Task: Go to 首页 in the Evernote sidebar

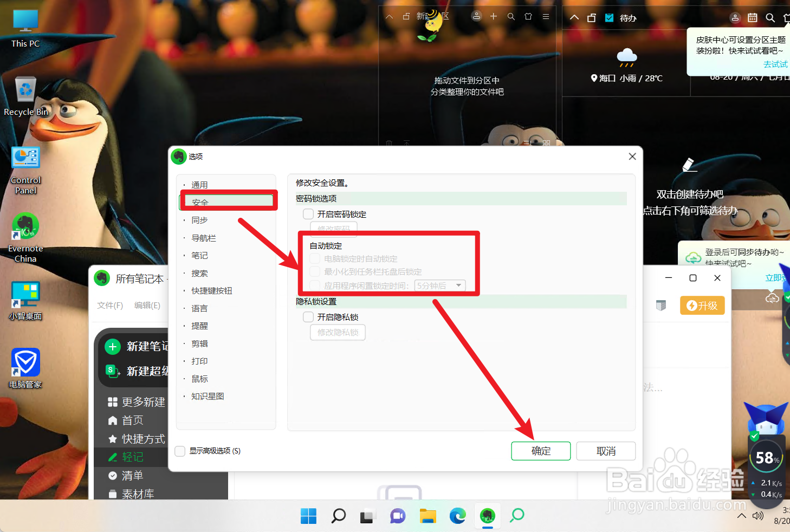Action: pyautogui.click(x=126, y=420)
